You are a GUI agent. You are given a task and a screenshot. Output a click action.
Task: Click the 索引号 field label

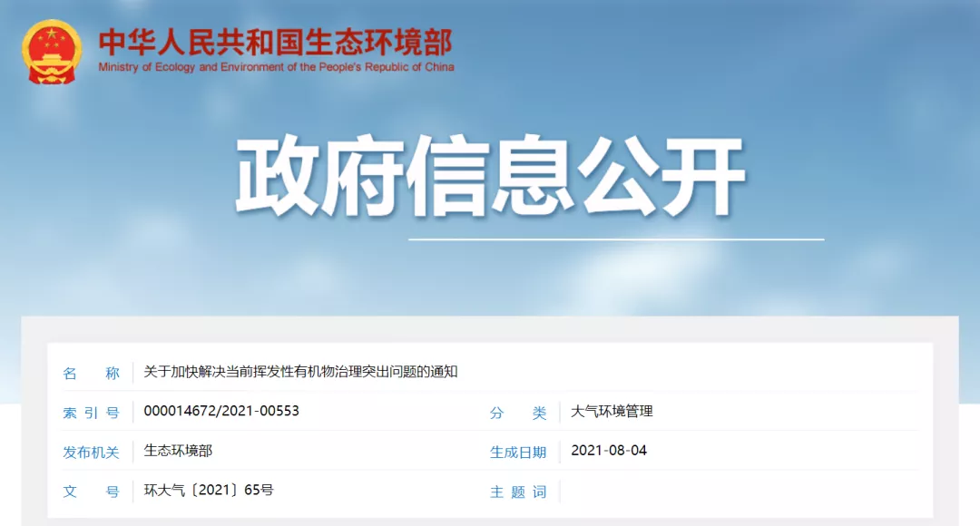click(x=91, y=413)
